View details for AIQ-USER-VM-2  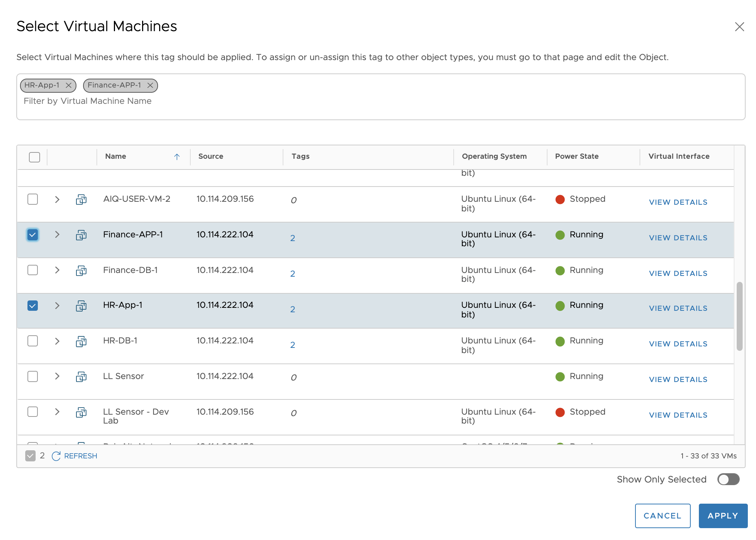678,202
